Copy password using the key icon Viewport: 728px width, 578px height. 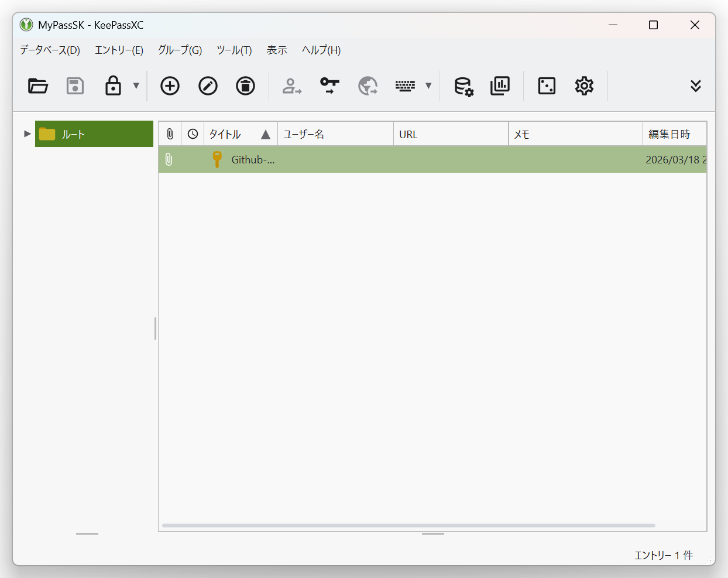pos(329,86)
